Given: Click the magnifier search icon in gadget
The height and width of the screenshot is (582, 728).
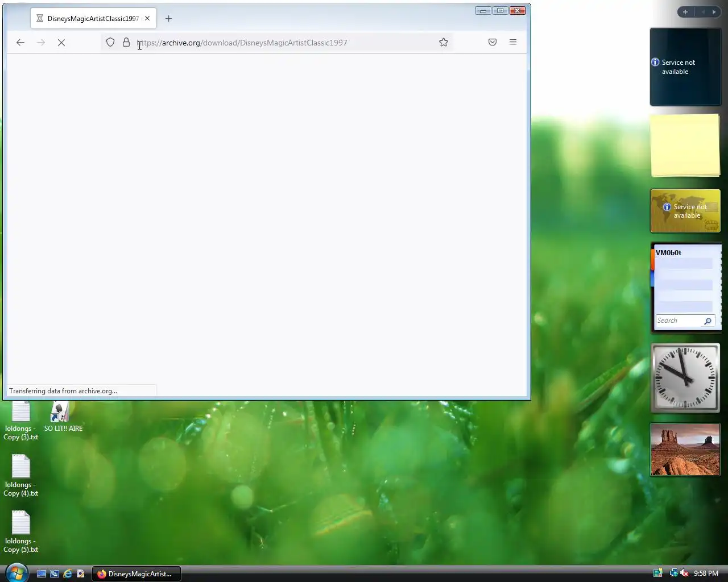Looking at the screenshot, I should pyautogui.click(x=708, y=321).
